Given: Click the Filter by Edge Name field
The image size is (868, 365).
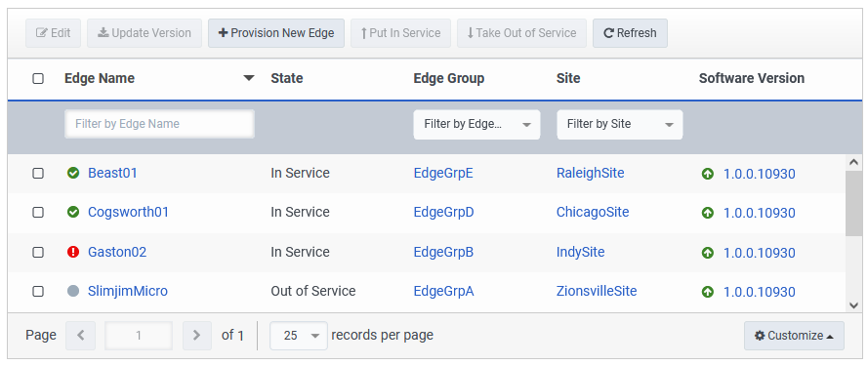Looking at the screenshot, I should coord(159,124).
